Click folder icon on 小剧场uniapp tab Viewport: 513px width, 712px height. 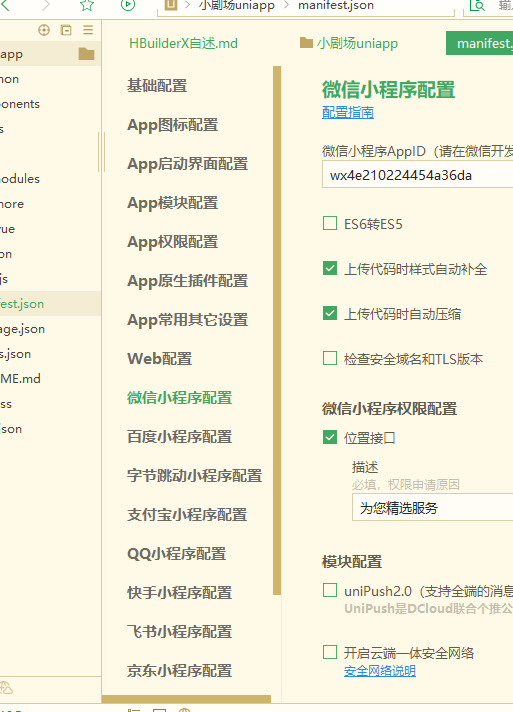(x=306, y=43)
